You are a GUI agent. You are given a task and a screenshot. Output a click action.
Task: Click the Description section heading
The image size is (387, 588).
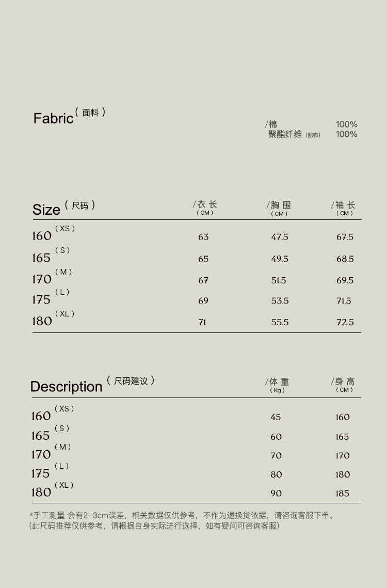pyautogui.click(x=67, y=386)
